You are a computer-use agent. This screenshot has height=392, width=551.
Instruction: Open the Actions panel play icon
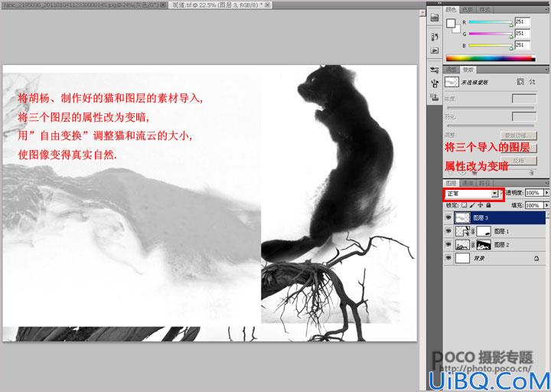click(x=435, y=51)
